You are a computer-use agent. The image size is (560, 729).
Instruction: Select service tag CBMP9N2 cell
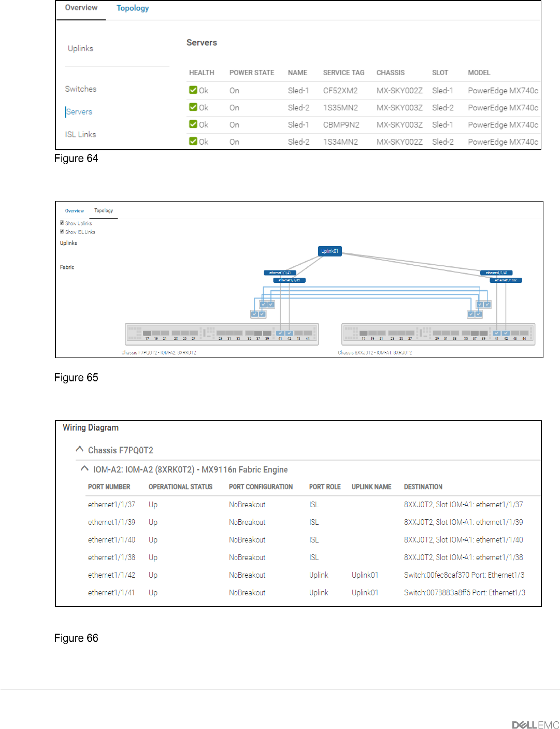[x=341, y=124]
